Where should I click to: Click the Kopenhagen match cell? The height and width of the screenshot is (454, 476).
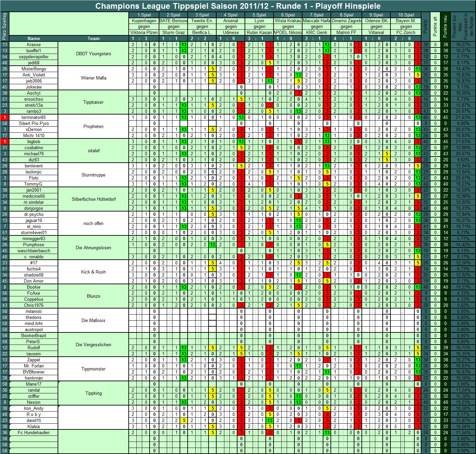coord(144,21)
